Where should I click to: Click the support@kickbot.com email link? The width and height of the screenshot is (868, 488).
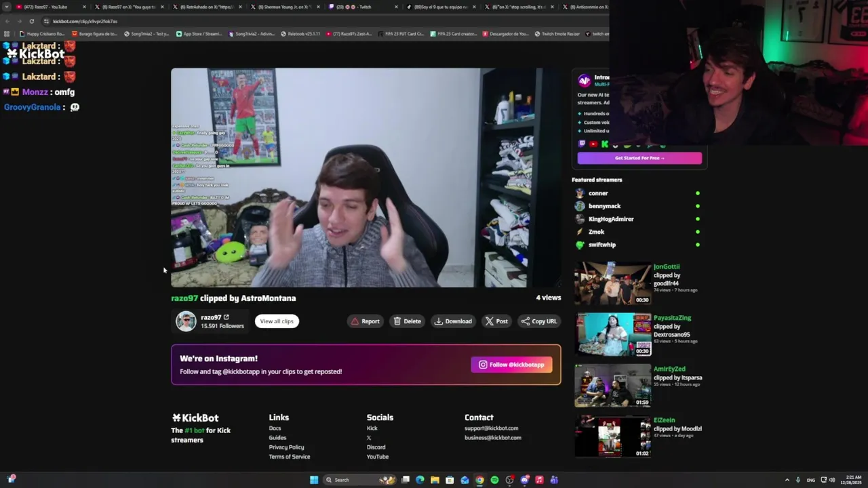pos(491,428)
